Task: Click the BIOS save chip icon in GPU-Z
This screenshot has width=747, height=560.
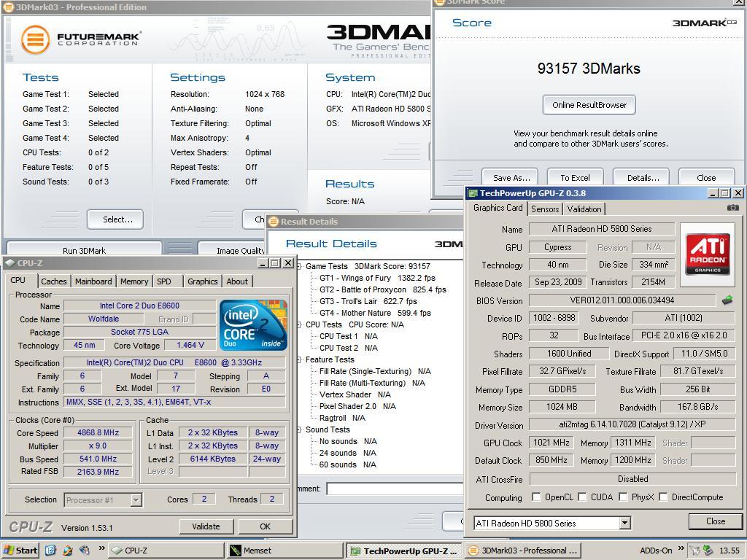Action: pyautogui.click(x=727, y=300)
